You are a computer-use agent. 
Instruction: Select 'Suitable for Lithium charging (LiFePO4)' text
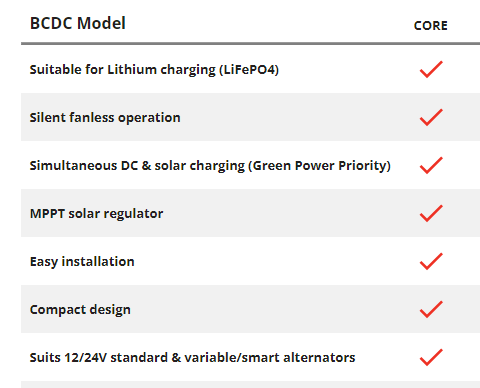(x=154, y=70)
